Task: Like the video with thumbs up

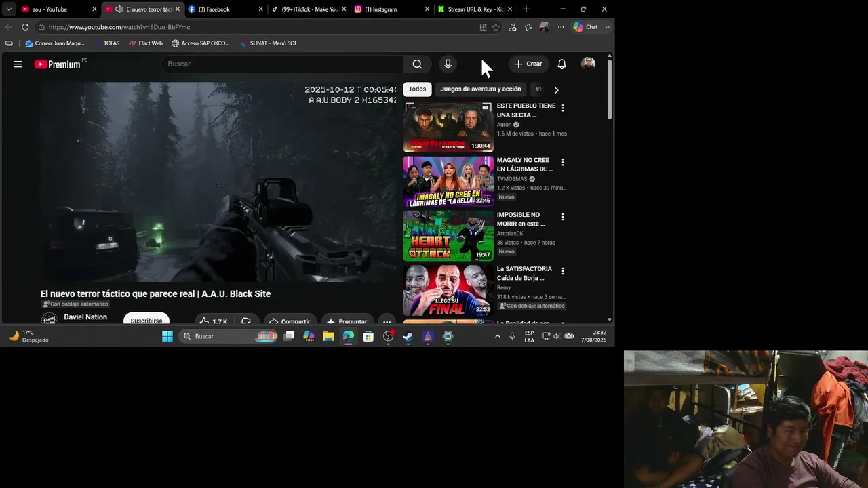Action: pyautogui.click(x=214, y=321)
